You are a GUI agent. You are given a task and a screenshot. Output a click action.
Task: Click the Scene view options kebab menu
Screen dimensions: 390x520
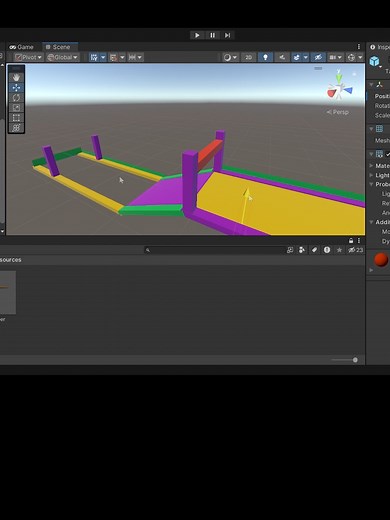359,47
